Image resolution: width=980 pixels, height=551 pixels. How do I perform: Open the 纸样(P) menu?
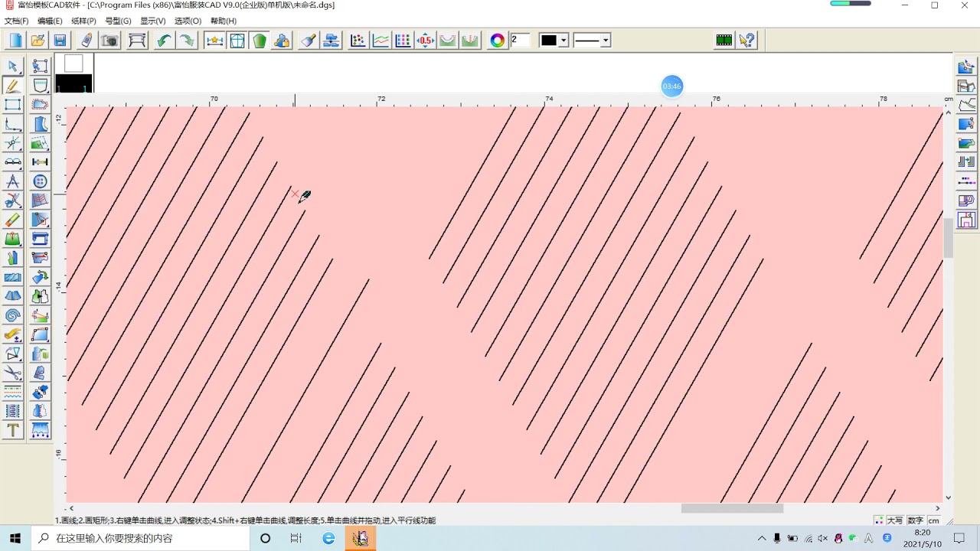coord(83,21)
